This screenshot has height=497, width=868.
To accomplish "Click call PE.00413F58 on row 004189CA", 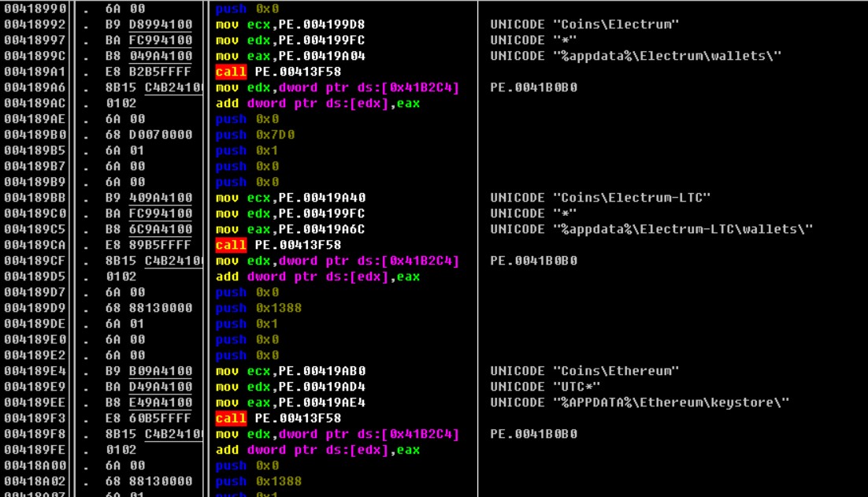I will 279,245.
